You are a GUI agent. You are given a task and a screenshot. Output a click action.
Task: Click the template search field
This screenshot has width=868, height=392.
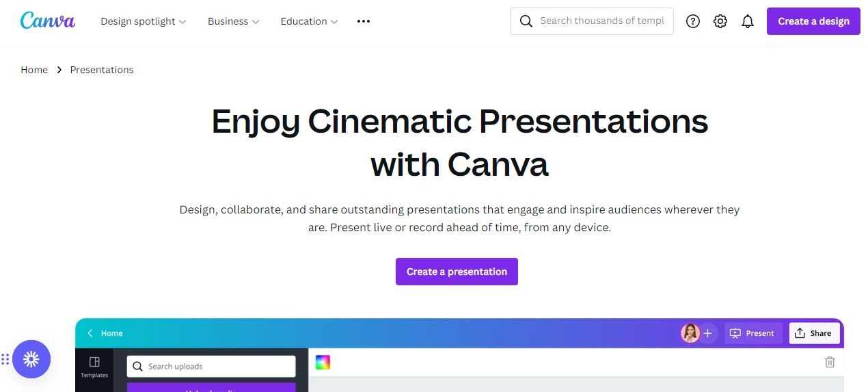pos(592,21)
